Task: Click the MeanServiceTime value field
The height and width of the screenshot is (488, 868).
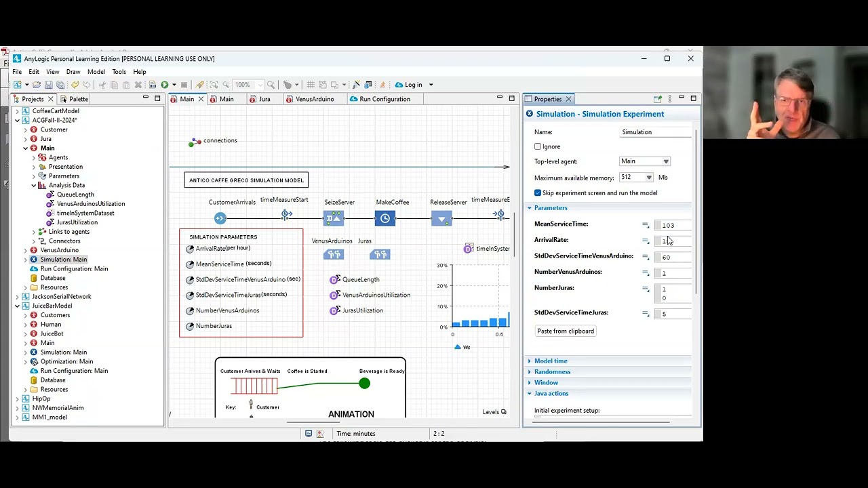Action: (673, 225)
